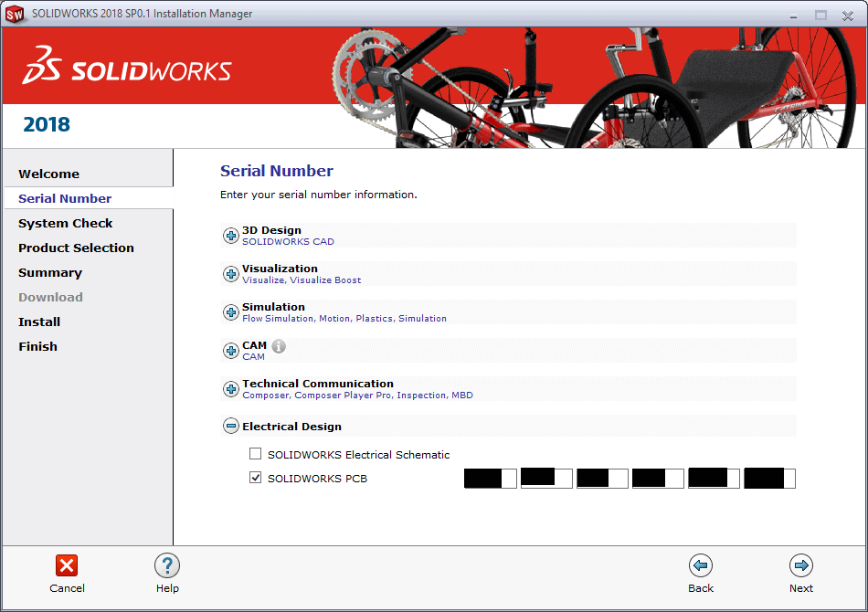Select the Serial Number step
The width and height of the screenshot is (868, 612).
[65, 198]
